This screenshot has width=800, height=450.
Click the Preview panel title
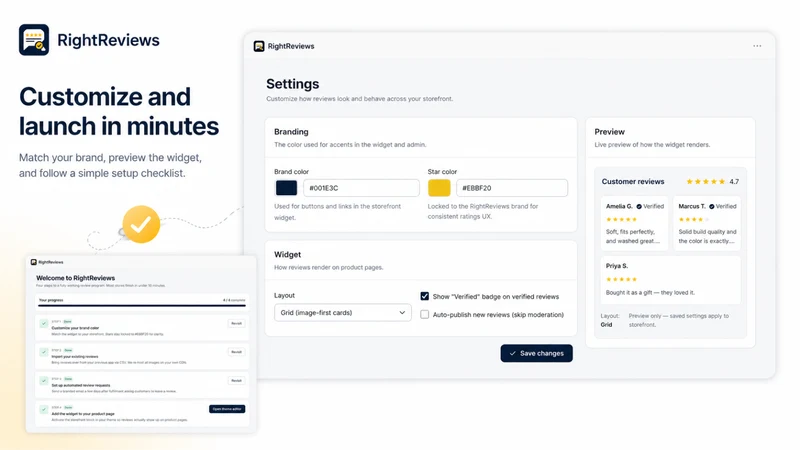point(609,132)
